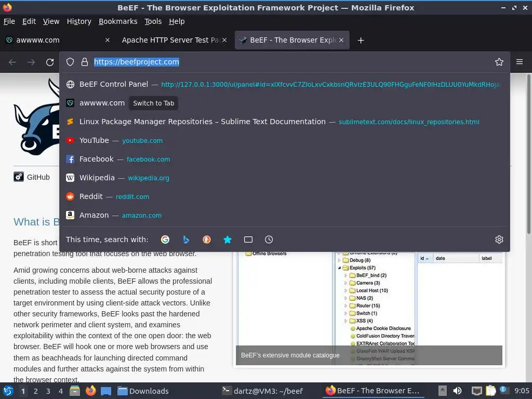This screenshot has width=532, height=399.
Task: Select the Reddit suggestion
Action: tap(284, 196)
